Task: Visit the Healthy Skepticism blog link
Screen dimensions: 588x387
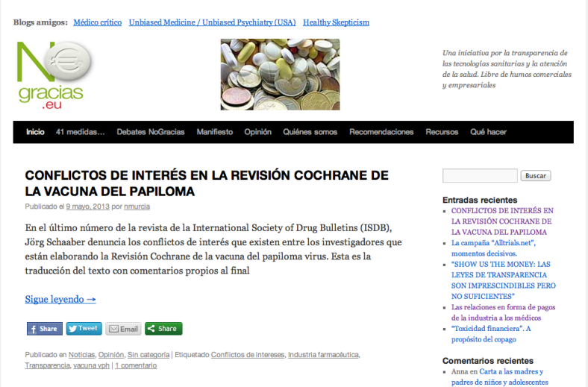Action: [336, 22]
